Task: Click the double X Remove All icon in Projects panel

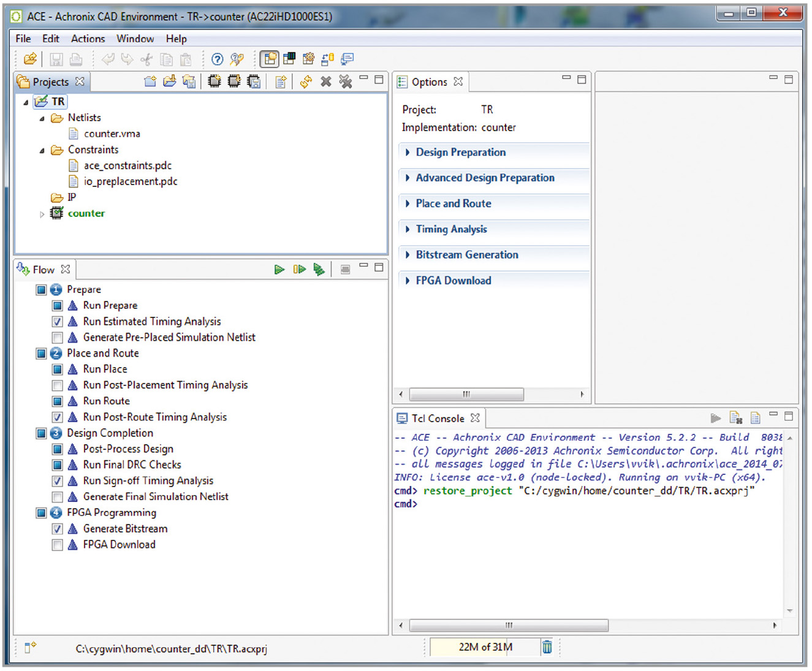Action: [346, 82]
